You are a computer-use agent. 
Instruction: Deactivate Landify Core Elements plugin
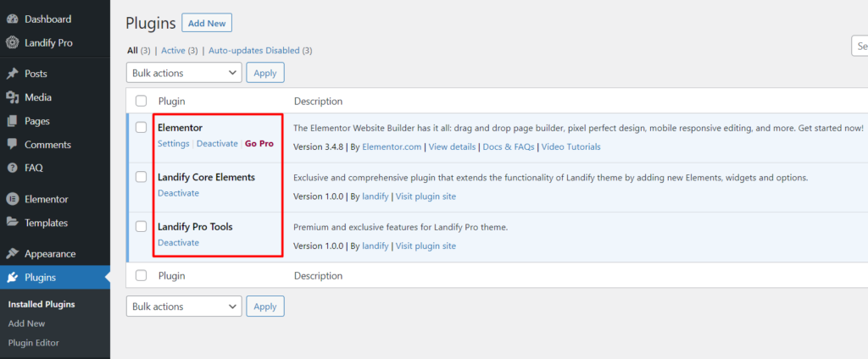(178, 193)
